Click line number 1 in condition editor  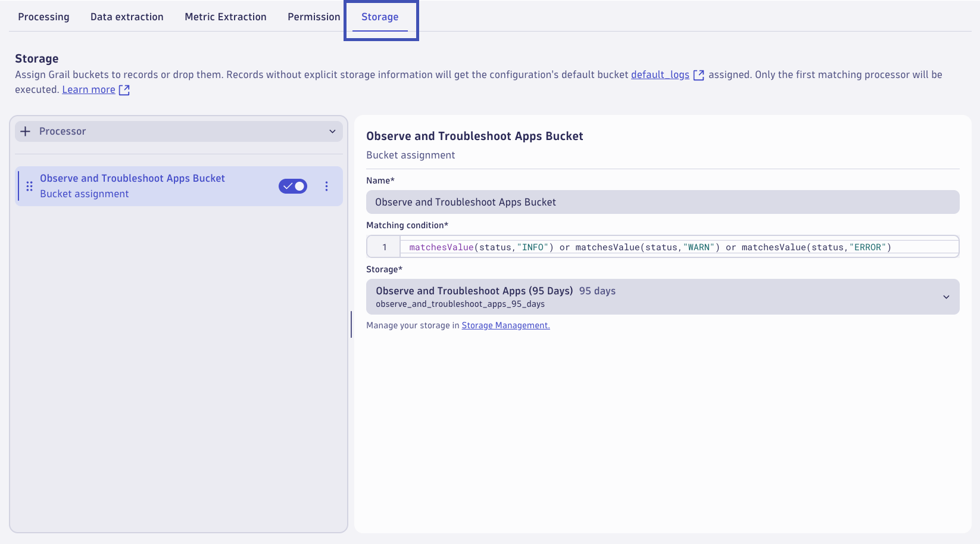[385, 247]
